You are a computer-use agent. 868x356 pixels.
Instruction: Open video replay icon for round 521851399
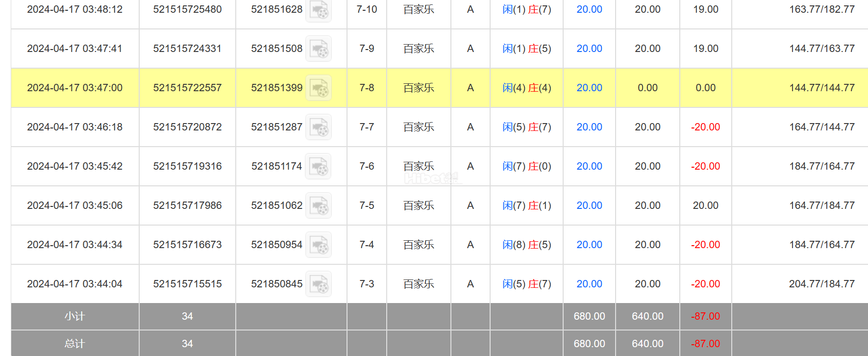tap(319, 88)
